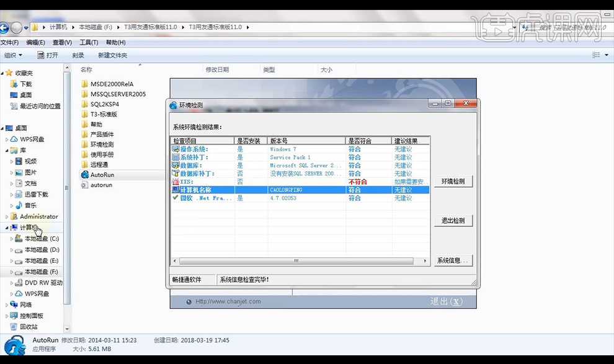
Task: Click the results table horizontal scrollbar
Action: pos(296,260)
